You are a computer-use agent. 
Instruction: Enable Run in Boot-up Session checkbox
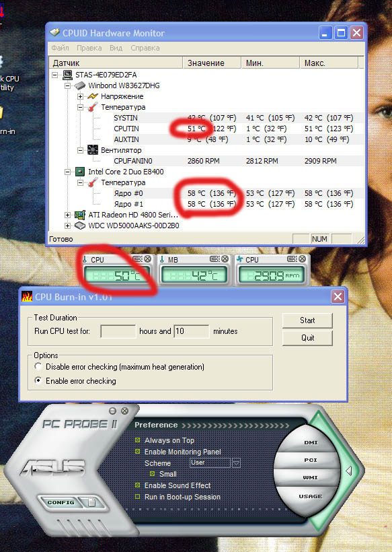point(137,497)
